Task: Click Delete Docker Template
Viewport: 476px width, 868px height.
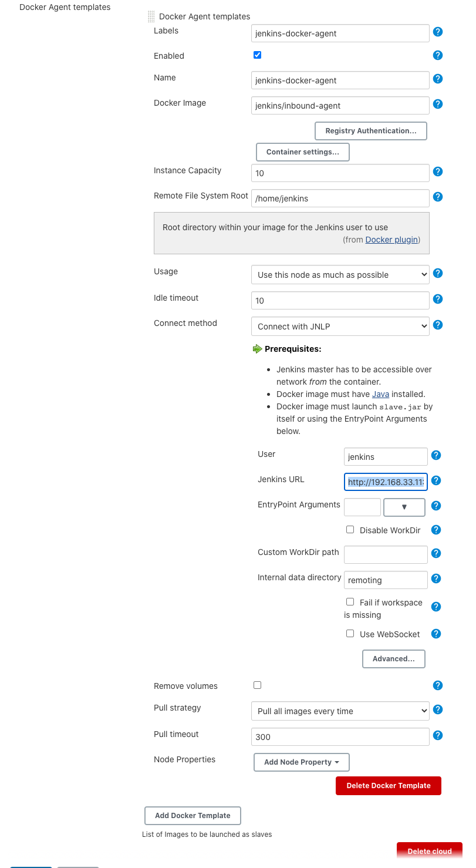Action: pos(388,785)
